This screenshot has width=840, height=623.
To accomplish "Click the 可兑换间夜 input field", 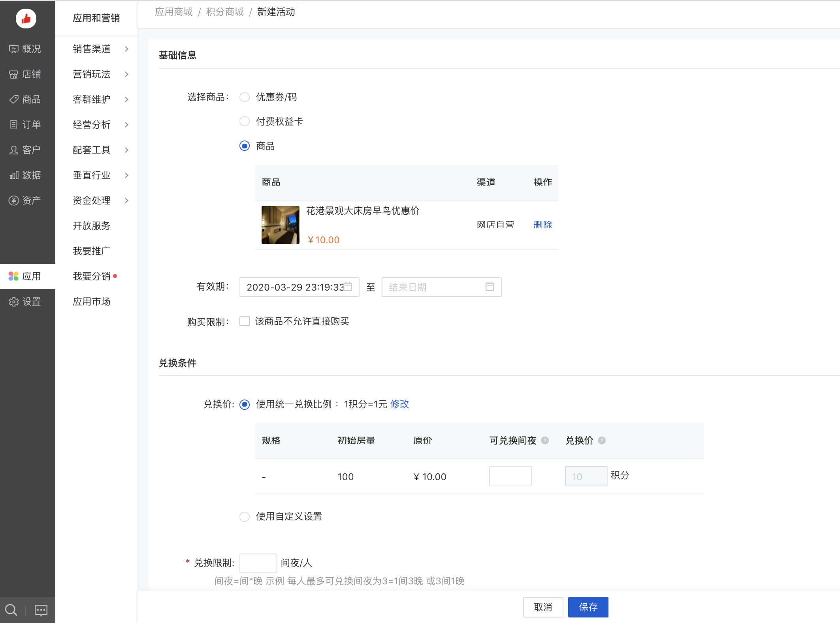I will 510,476.
